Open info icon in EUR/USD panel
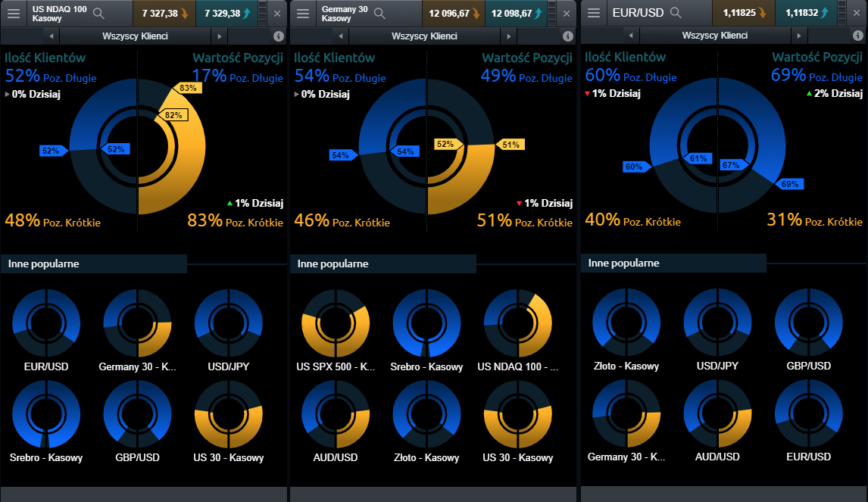 tap(857, 36)
